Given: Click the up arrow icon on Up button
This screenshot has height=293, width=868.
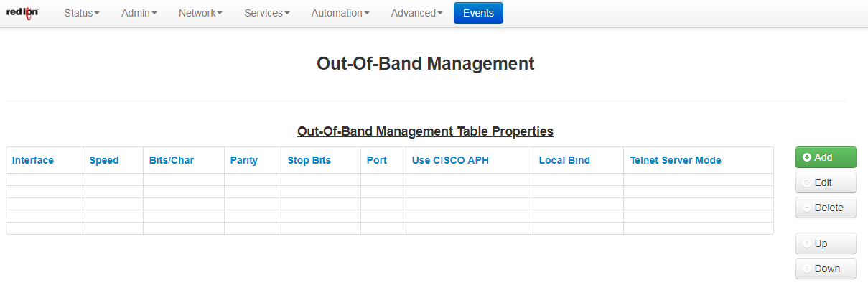Looking at the screenshot, I should tap(807, 243).
